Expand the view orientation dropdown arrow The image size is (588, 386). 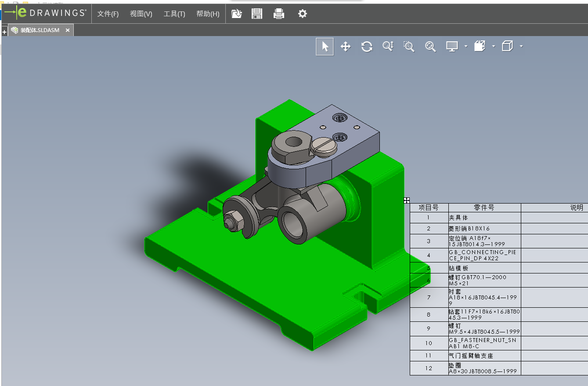[494, 46]
